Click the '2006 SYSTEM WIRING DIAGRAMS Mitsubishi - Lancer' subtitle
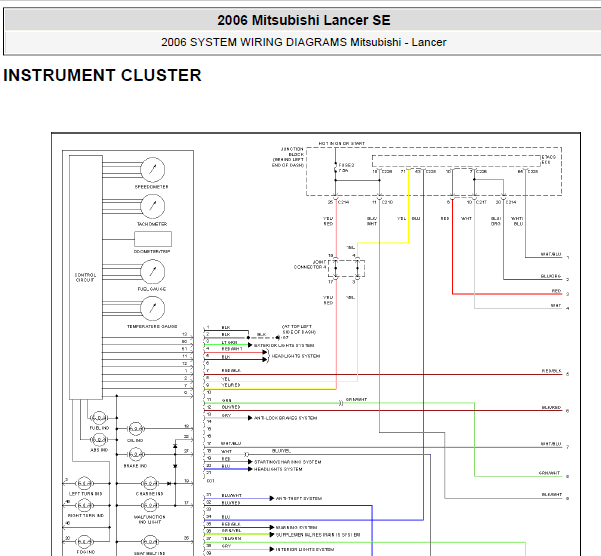Screen dimensions: 601x556 click(304, 42)
